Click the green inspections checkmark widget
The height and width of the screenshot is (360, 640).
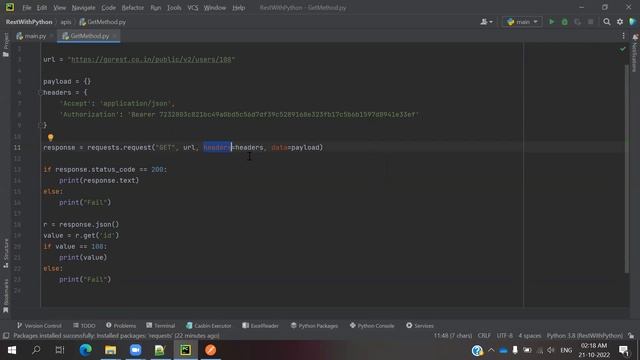(x=622, y=49)
